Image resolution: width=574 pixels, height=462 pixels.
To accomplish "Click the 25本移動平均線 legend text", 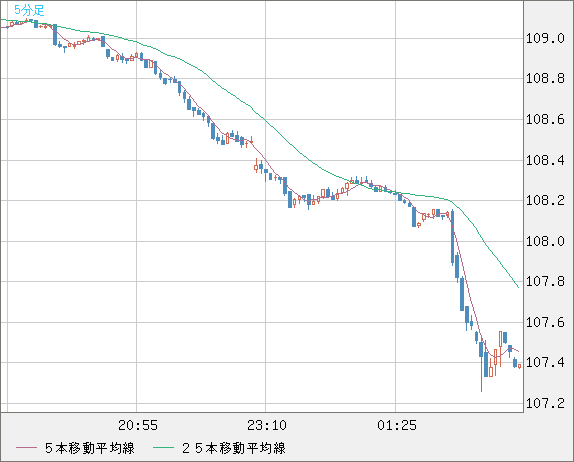I will 234,448.
